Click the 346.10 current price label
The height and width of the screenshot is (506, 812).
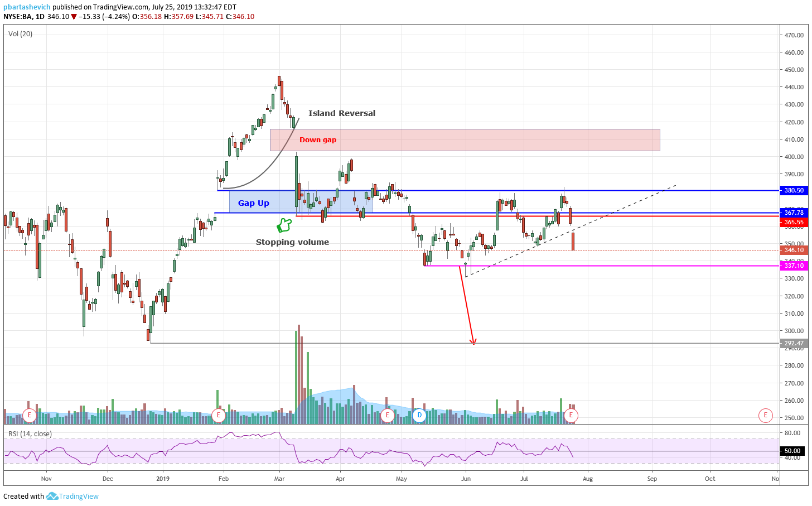point(794,250)
